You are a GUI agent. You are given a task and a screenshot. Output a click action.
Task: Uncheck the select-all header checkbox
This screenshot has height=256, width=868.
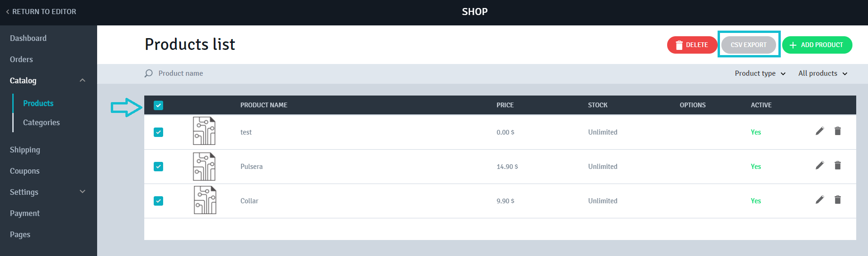[x=158, y=105]
